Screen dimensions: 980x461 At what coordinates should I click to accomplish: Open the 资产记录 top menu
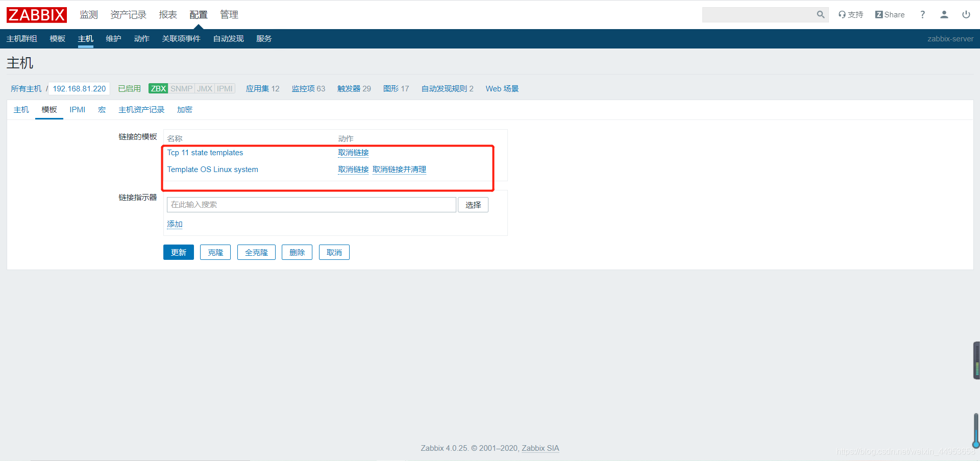click(129, 15)
